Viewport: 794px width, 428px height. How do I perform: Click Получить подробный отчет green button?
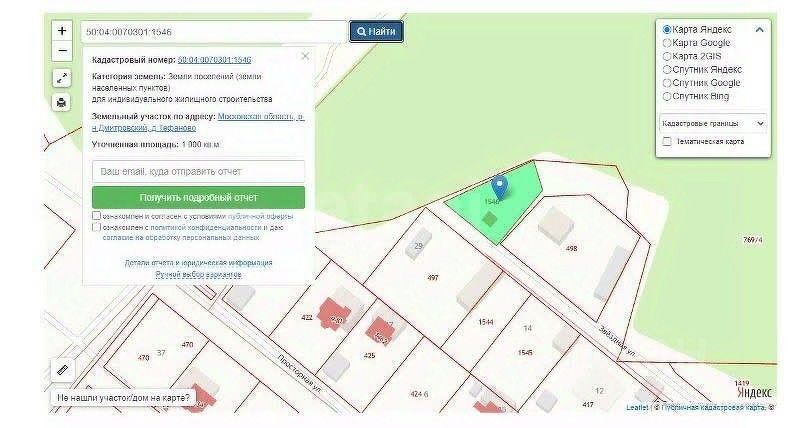pos(198,198)
